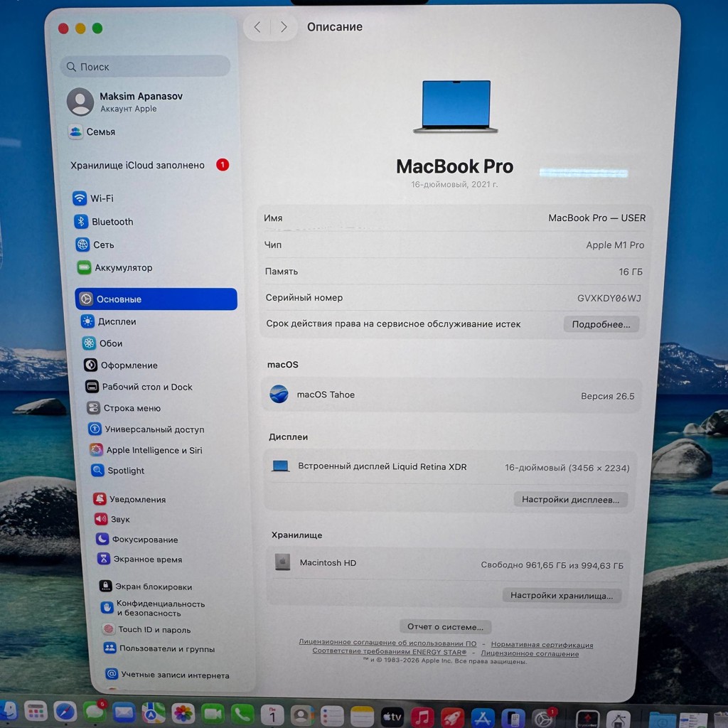Screen dimensions: 728x728
Task: Open Экран блокировки (Lock Screen) settings
Action: (146, 587)
